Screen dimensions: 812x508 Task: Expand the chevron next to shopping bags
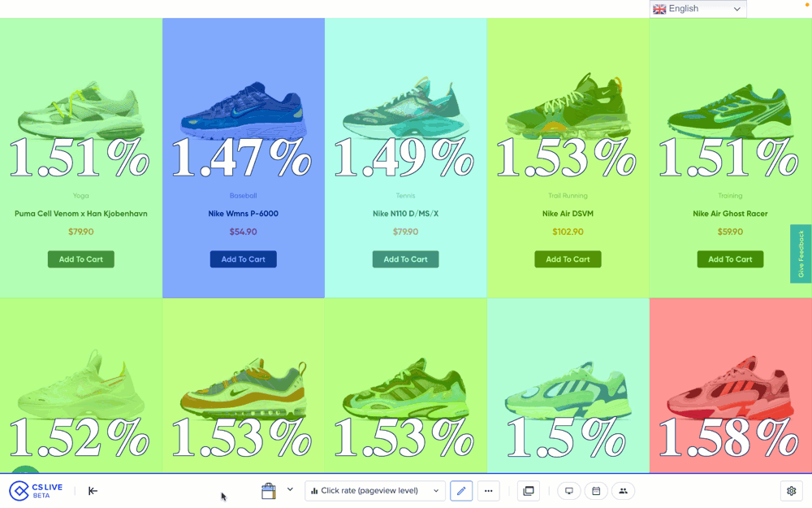(x=290, y=490)
